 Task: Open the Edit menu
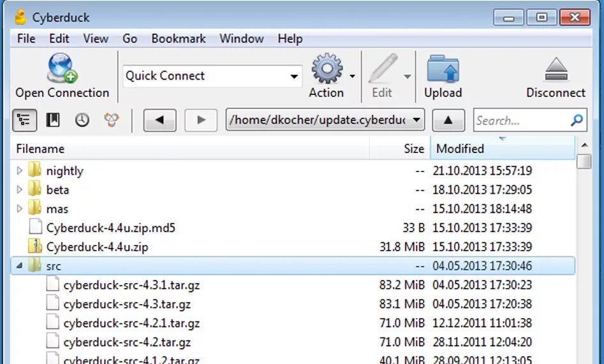coord(59,38)
